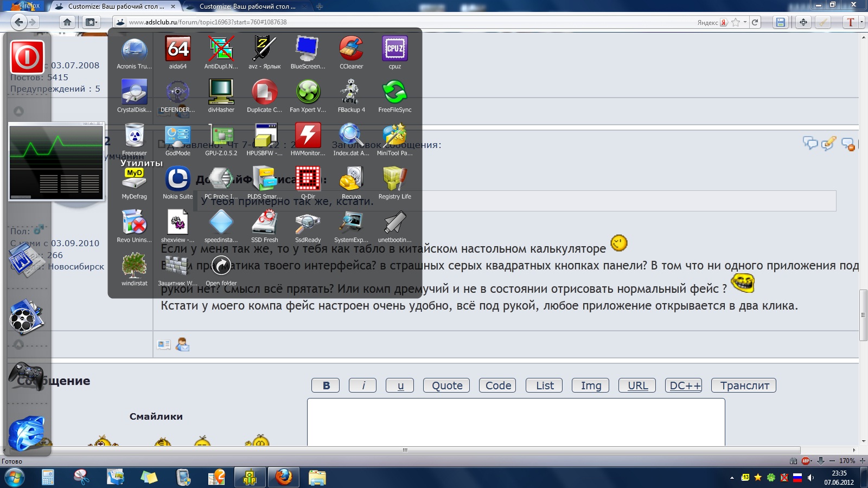Click the underline u formatting button

coord(400,386)
